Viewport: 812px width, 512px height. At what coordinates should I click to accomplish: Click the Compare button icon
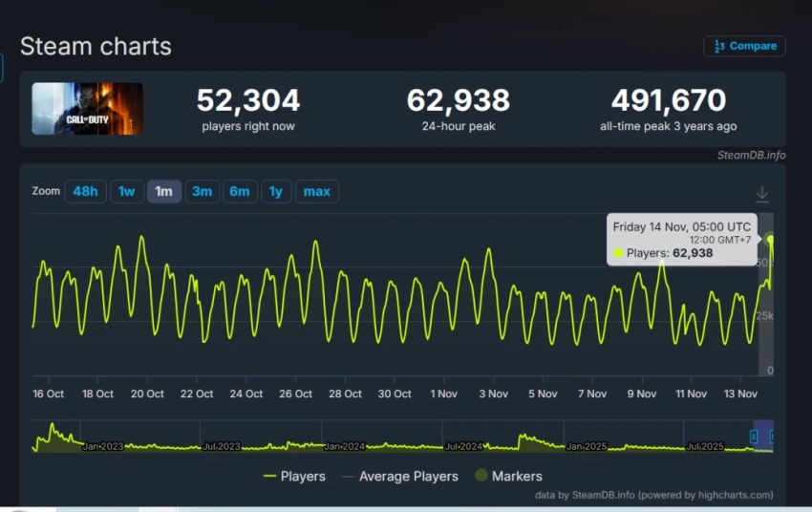coord(720,46)
